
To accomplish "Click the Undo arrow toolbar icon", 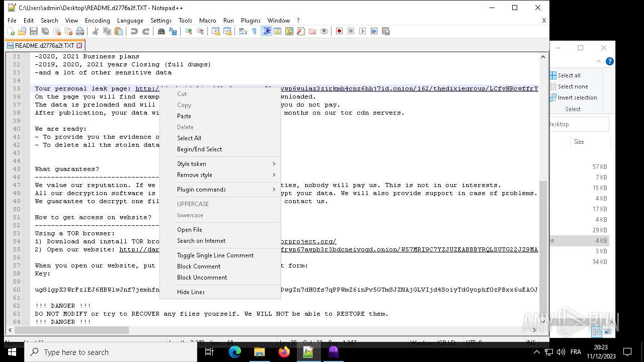I will (x=134, y=31).
